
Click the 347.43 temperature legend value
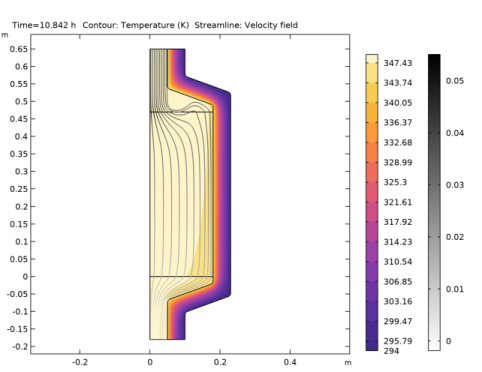(x=398, y=63)
